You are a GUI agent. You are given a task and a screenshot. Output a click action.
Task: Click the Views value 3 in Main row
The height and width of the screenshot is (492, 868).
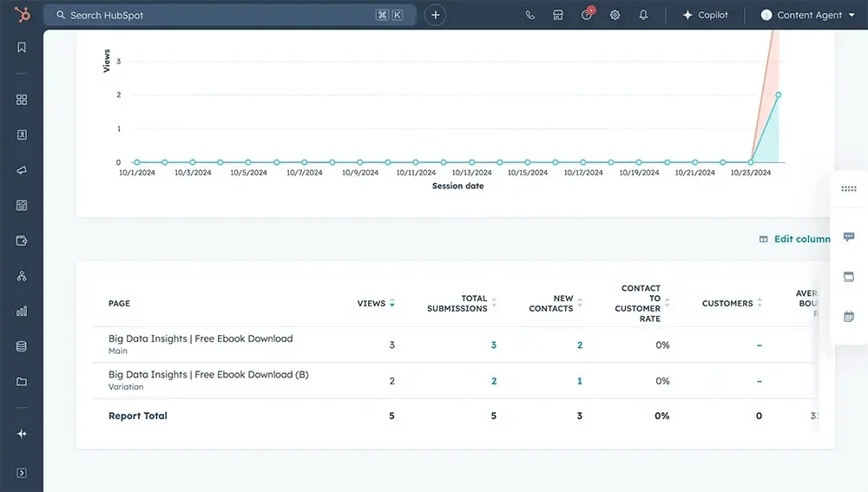[x=392, y=344]
